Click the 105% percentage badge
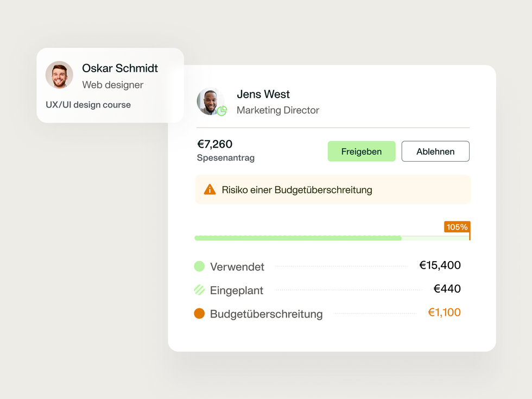 click(457, 227)
